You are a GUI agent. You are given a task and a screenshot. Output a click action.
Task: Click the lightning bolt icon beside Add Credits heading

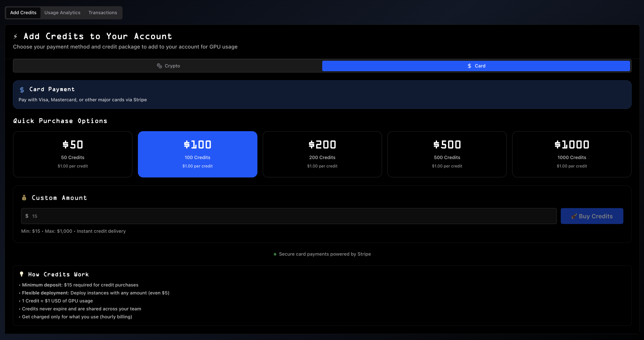click(15, 36)
